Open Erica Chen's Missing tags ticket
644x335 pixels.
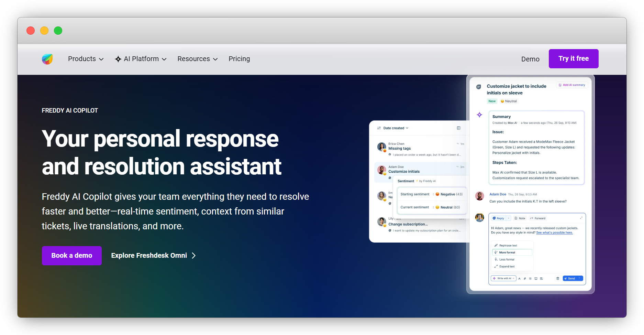tap(421, 149)
